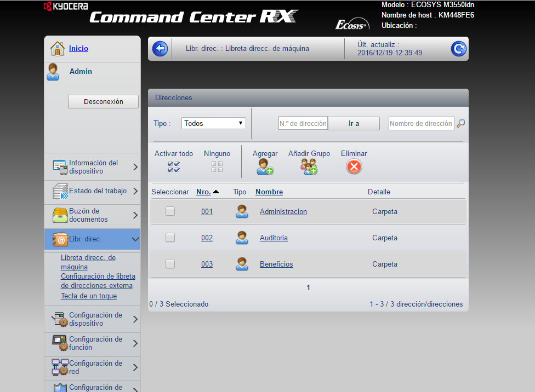
Task: Open Tecla de un toque link
Action: pyautogui.click(x=89, y=296)
